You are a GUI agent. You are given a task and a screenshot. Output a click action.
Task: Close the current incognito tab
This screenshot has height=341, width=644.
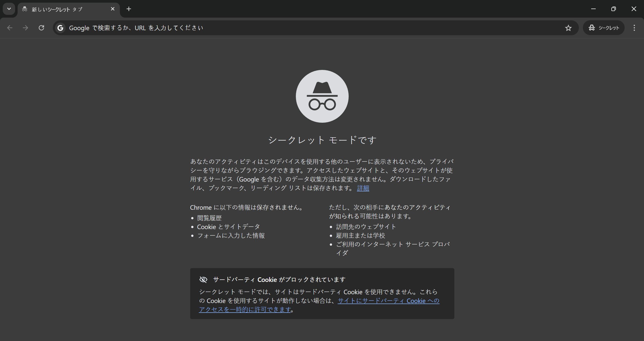(112, 9)
